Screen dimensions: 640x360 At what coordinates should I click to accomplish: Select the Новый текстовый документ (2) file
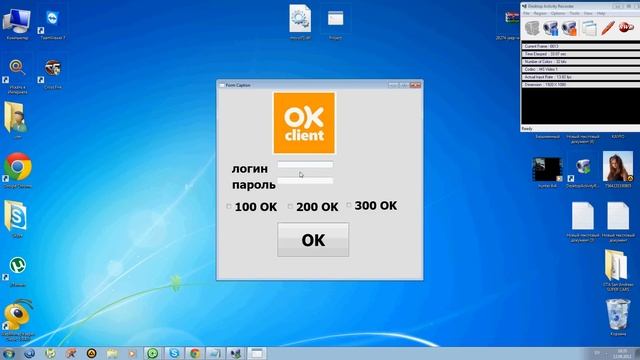point(582,222)
